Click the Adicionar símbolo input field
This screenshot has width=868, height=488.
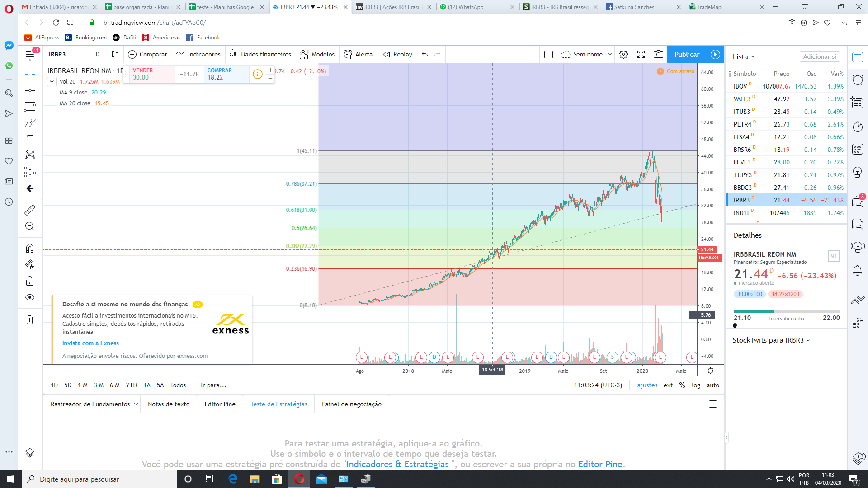click(820, 56)
